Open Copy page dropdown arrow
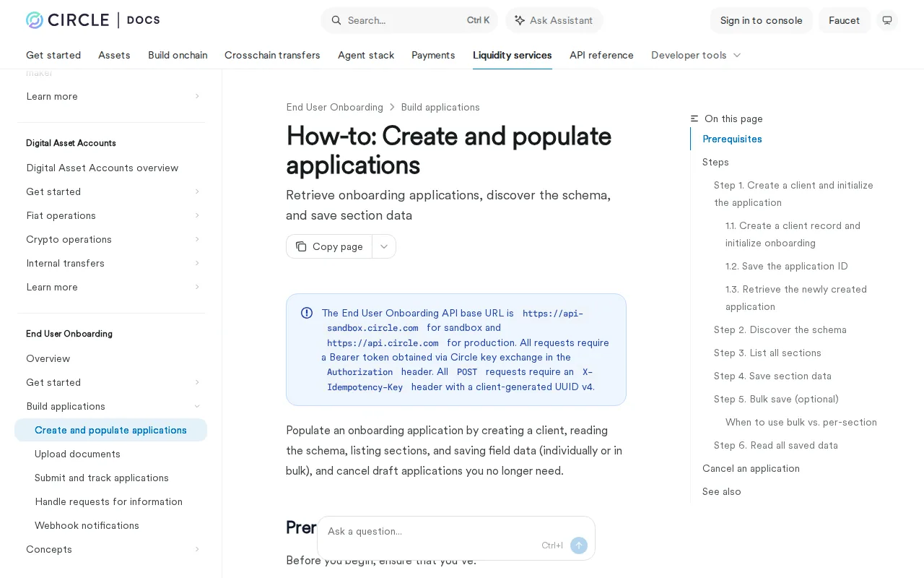The height and width of the screenshot is (578, 924). 384,246
